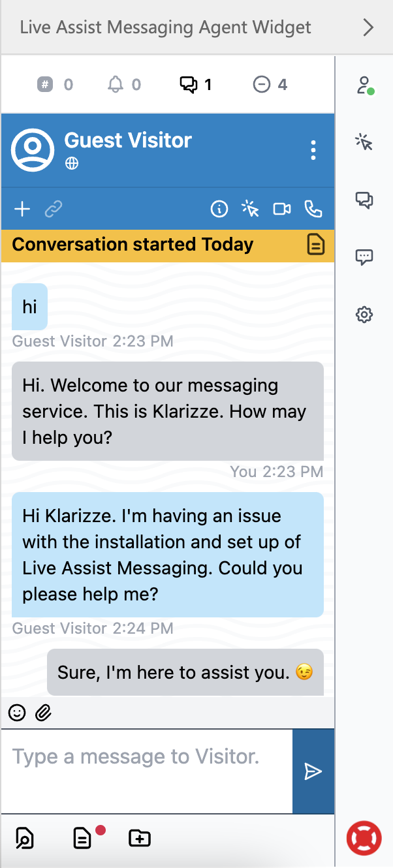Open the emoji picker
Screen dimensions: 393x868
17,713
